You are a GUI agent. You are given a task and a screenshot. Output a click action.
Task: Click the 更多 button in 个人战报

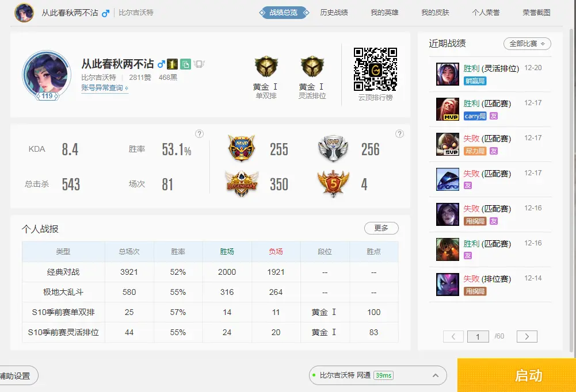tap(382, 228)
